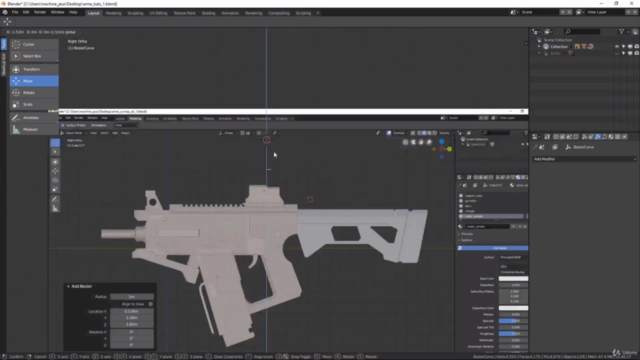Open the Help menu

(x=73, y=12)
